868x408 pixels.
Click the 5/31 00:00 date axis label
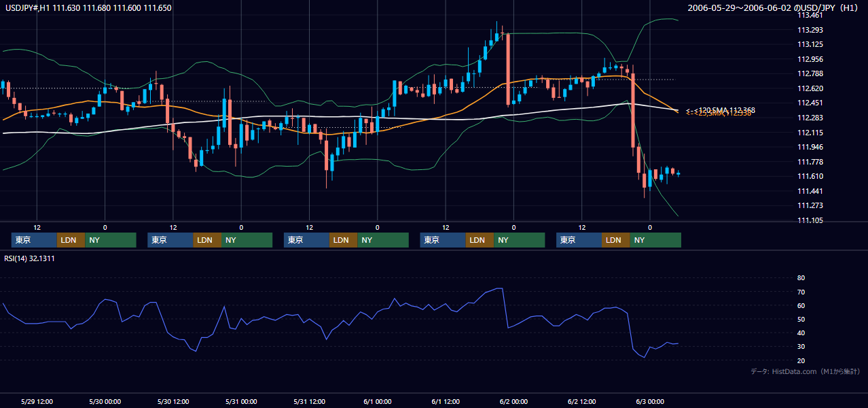pyautogui.click(x=241, y=401)
